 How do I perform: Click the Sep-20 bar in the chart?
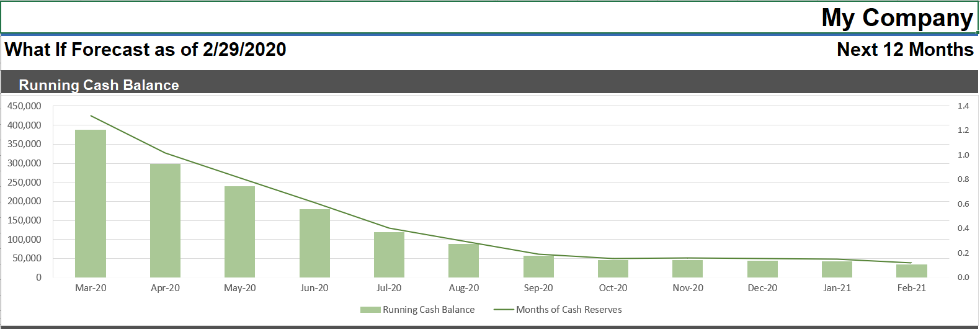pyautogui.click(x=538, y=267)
